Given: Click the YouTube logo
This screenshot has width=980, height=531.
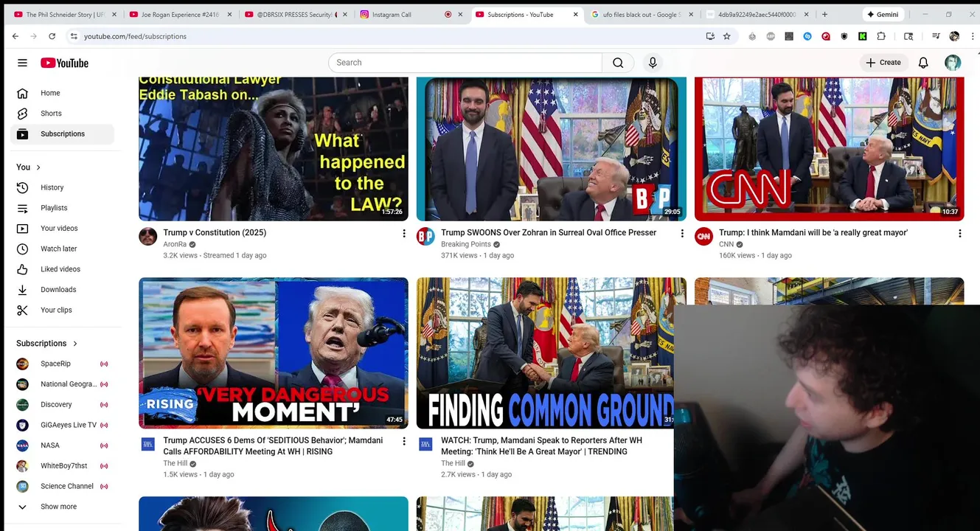Looking at the screenshot, I should pos(64,63).
